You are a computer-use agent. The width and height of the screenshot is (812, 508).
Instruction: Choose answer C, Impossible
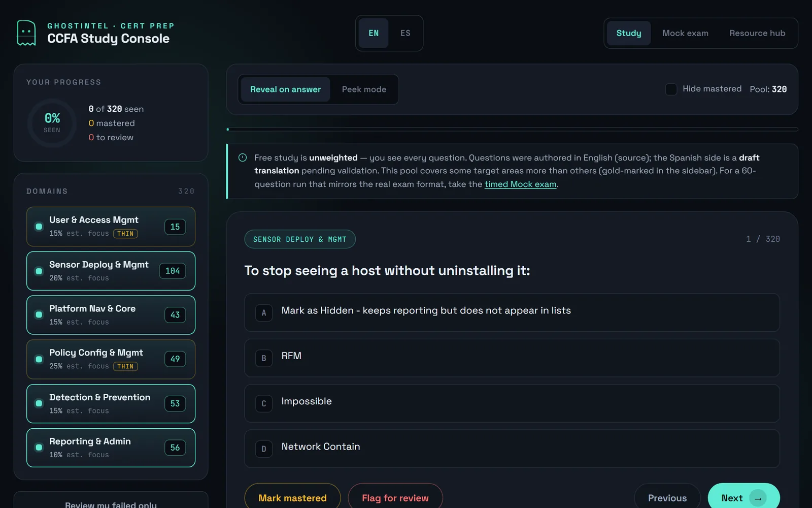pyautogui.click(x=512, y=403)
